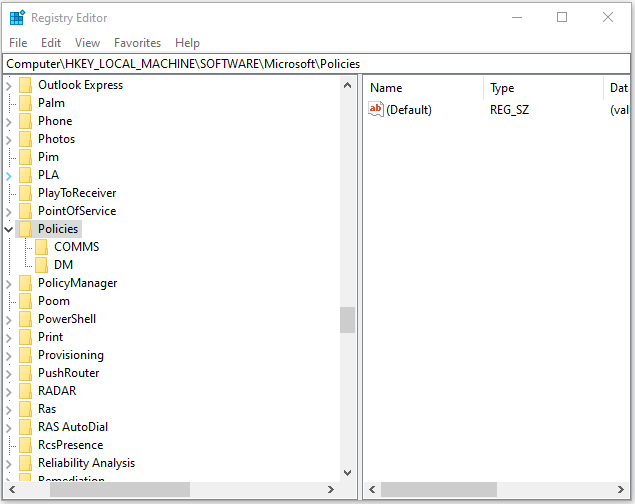This screenshot has width=635, height=504.
Task: Click the REG_SZ type cell
Action: (x=509, y=110)
